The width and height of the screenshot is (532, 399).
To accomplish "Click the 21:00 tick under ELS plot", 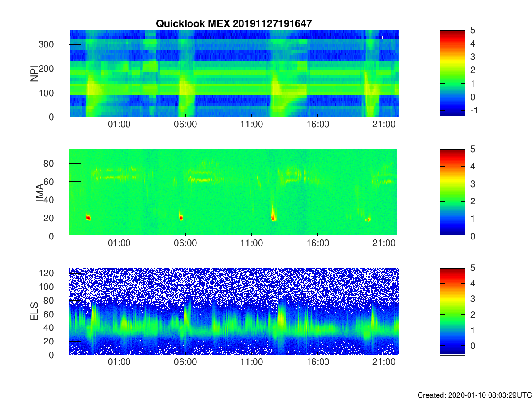I will tap(384, 363).
